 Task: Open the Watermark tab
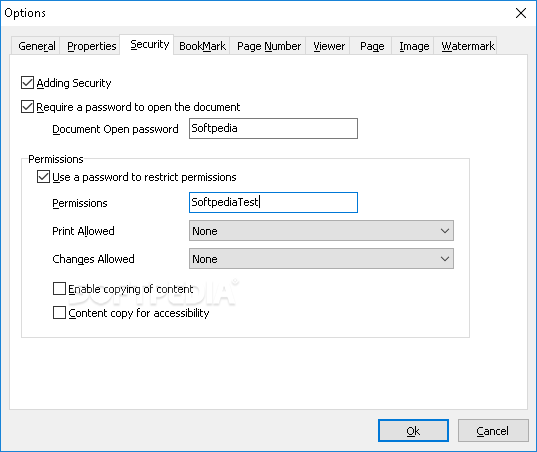coord(467,46)
